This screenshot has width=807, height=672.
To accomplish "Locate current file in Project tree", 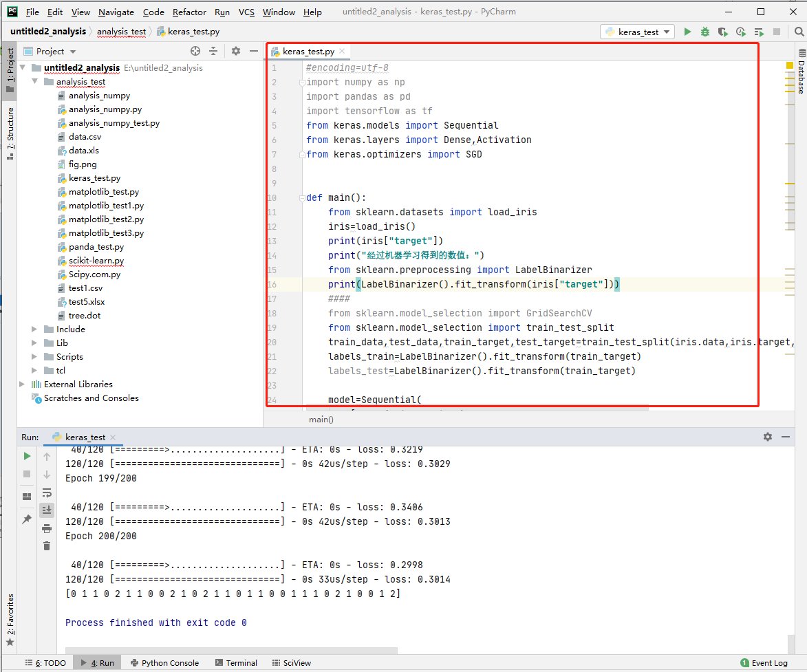I will [195, 51].
